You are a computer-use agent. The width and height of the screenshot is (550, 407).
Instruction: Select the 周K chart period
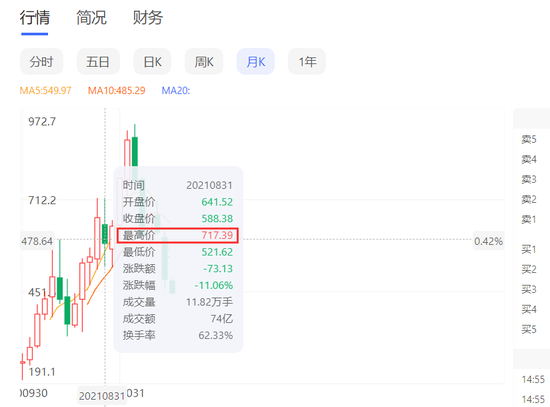point(204,62)
